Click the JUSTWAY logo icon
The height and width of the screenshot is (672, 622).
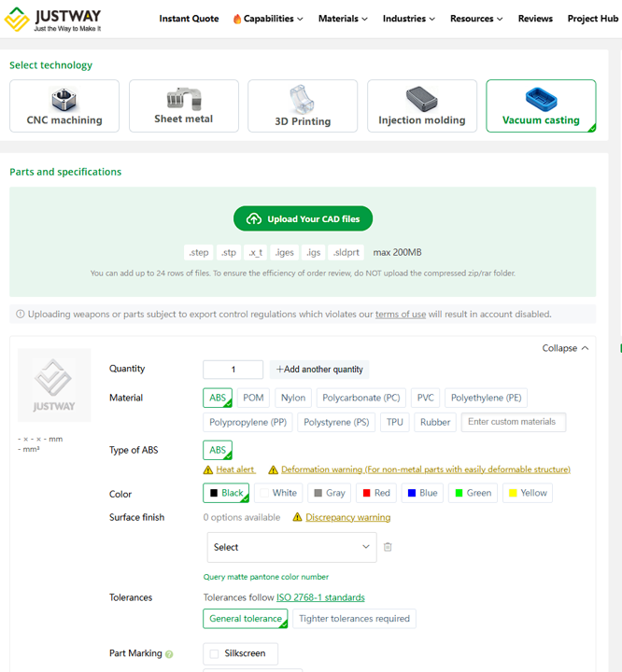(x=17, y=19)
